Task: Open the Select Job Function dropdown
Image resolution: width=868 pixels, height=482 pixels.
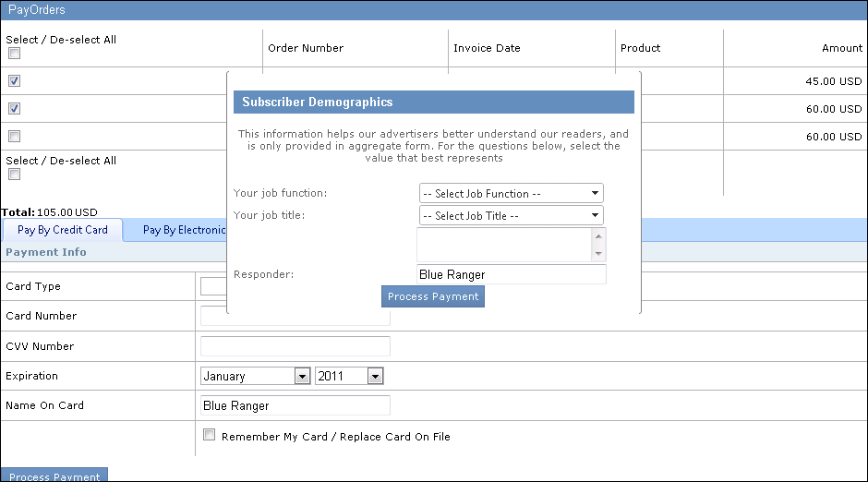Action: click(511, 194)
